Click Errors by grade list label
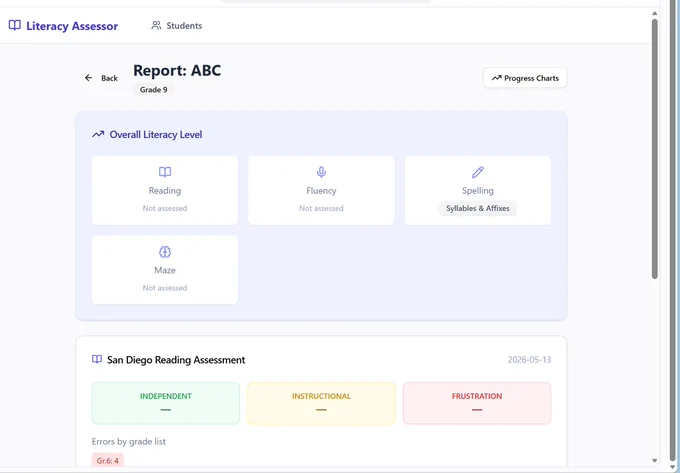The width and height of the screenshot is (680, 473). point(129,442)
